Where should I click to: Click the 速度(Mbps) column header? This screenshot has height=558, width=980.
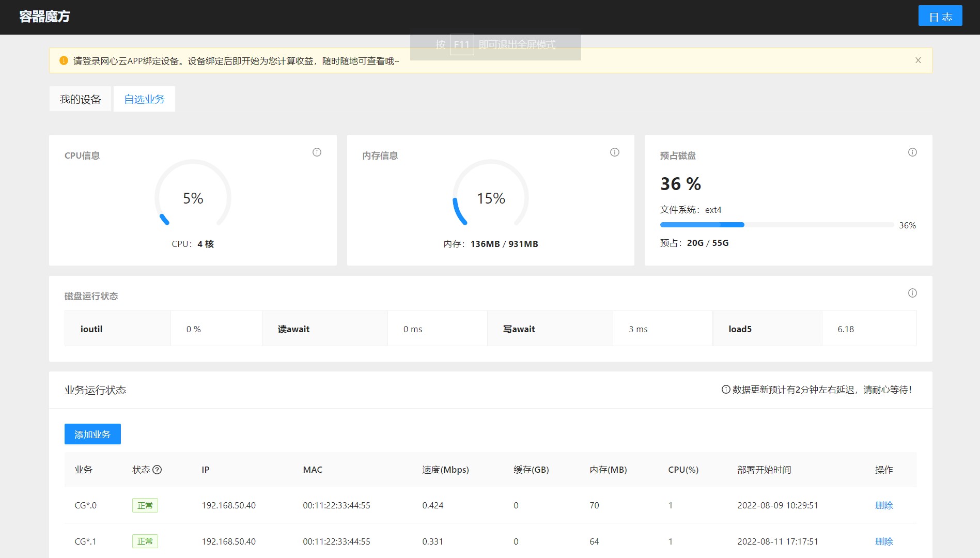(445, 470)
